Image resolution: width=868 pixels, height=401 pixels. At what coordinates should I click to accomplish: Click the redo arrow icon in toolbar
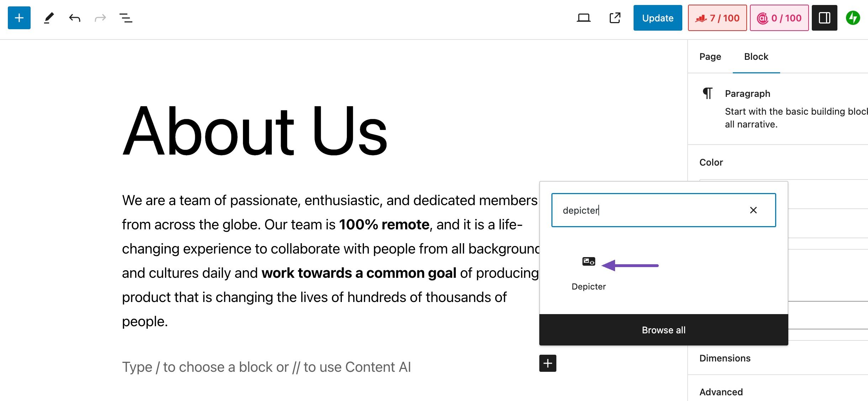click(100, 18)
